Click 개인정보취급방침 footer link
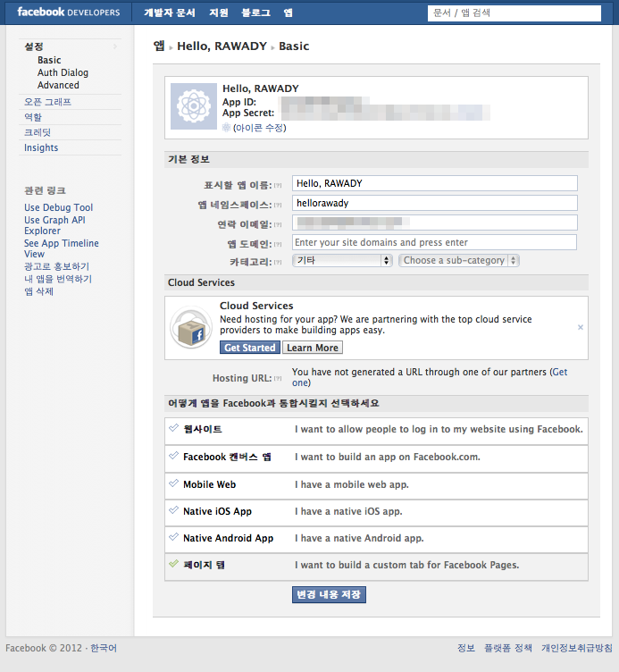The width and height of the screenshot is (619, 672). point(577,648)
